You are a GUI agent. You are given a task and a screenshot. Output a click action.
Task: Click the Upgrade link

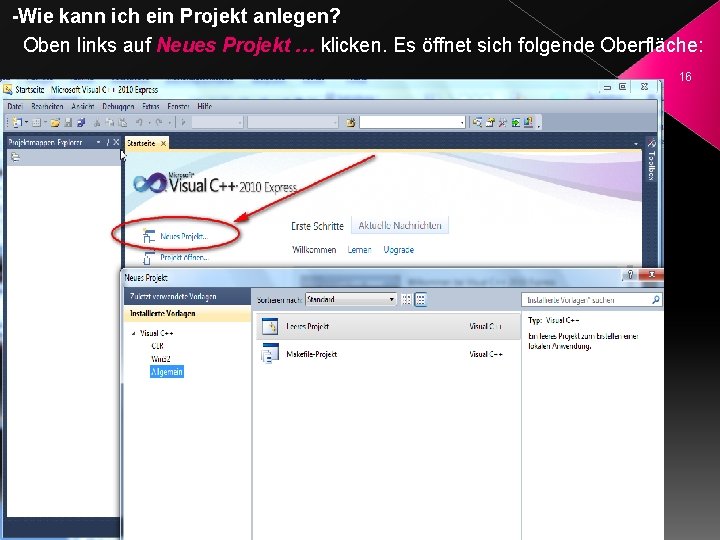pyautogui.click(x=399, y=250)
